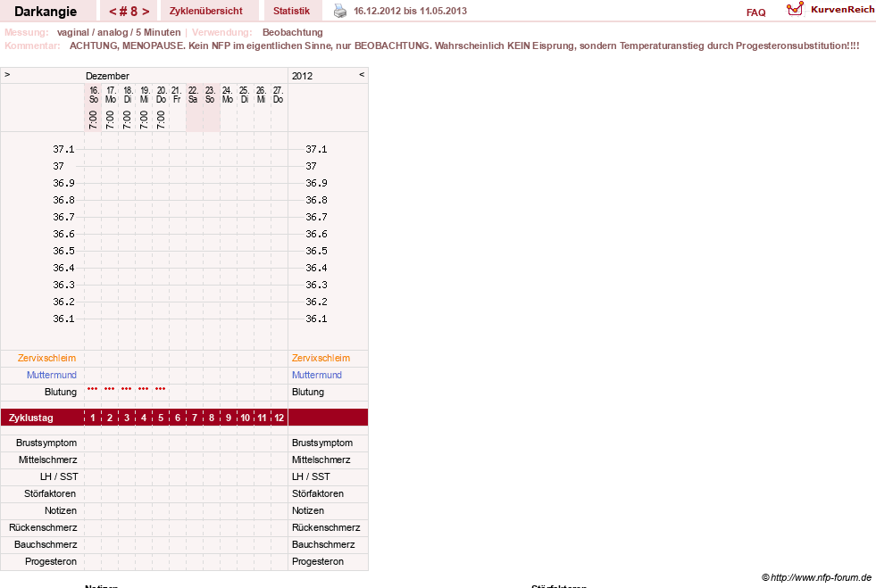Click the right Bauchschmerz row label

click(323, 544)
